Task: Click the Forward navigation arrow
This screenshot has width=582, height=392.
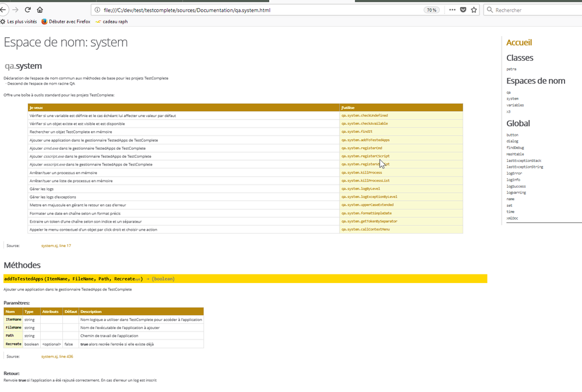Action: point(15,10)
